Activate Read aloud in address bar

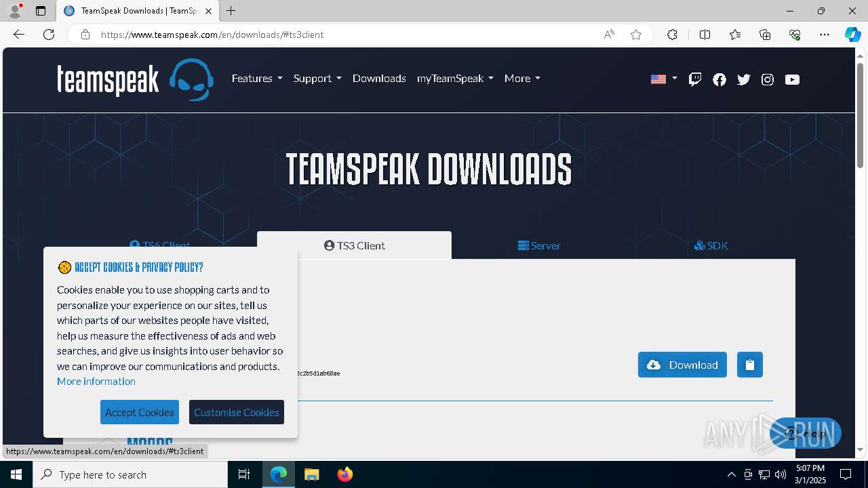(x=609, y=35)
